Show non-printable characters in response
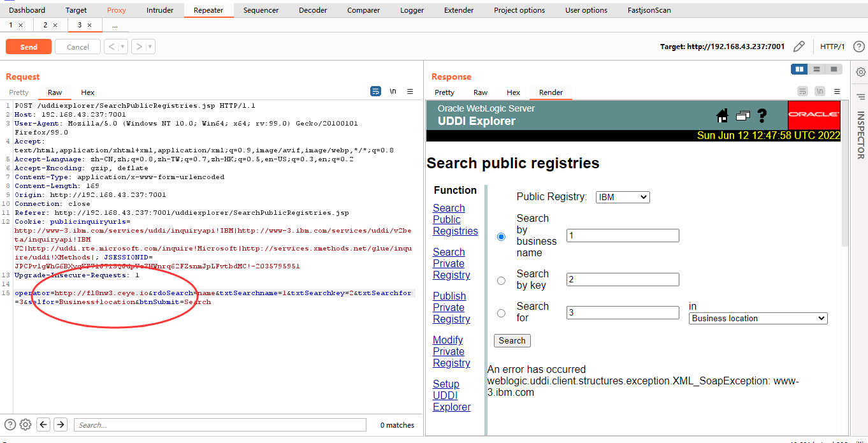 [x=820, y=92]
